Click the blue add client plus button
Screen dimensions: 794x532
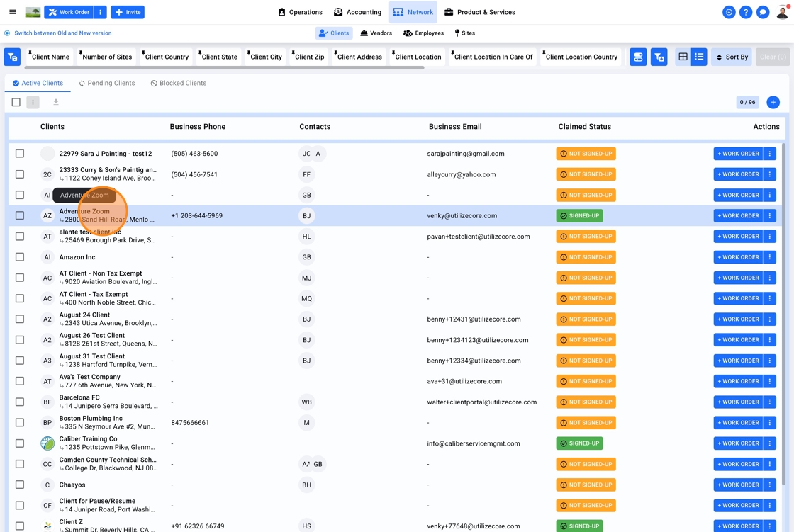pyautogui.click(x=773, y=102)
